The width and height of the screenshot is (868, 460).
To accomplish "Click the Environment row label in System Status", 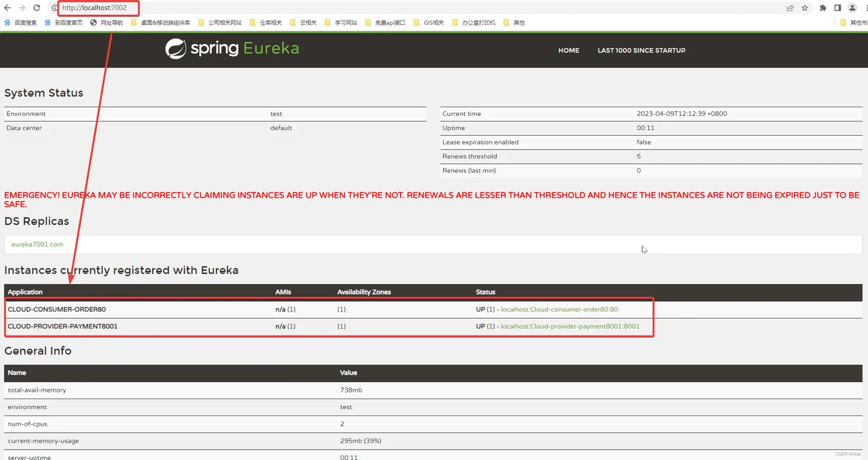I will coord(26,114).
